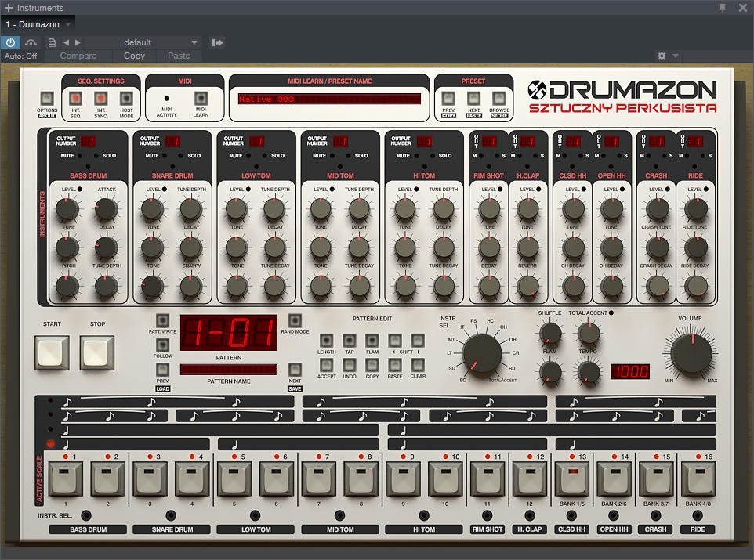The width and height of the screenshot is (754, 560).
Task: Stop the sequencer with the Stop button
Action: [97, 352]
